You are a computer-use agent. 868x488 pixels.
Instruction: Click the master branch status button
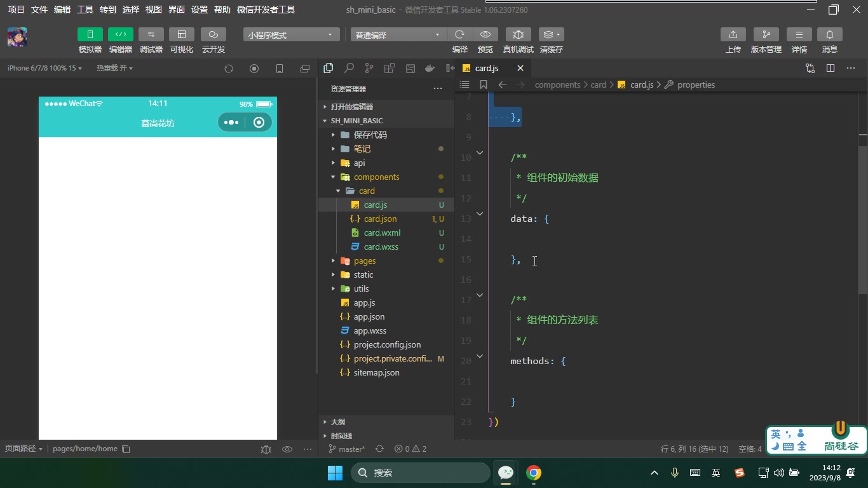(x=347, y=449)
